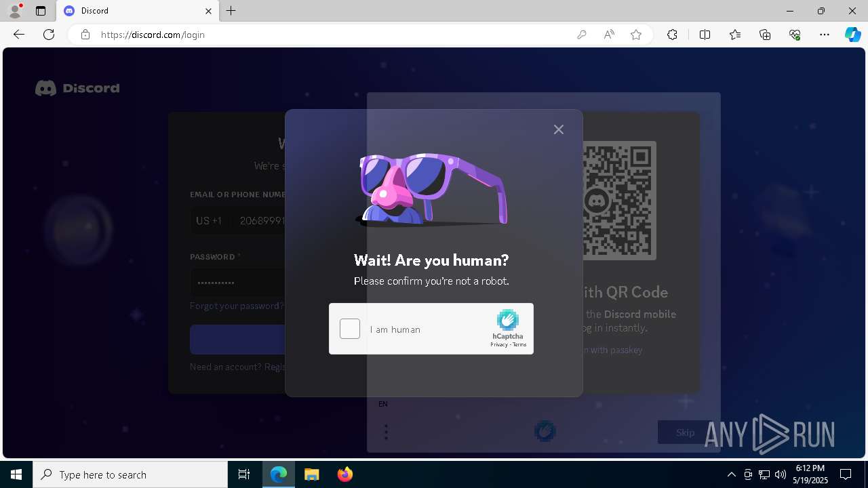The image size is (868, 488).
Task: Open Browser essentials
Action: point(795,35)
